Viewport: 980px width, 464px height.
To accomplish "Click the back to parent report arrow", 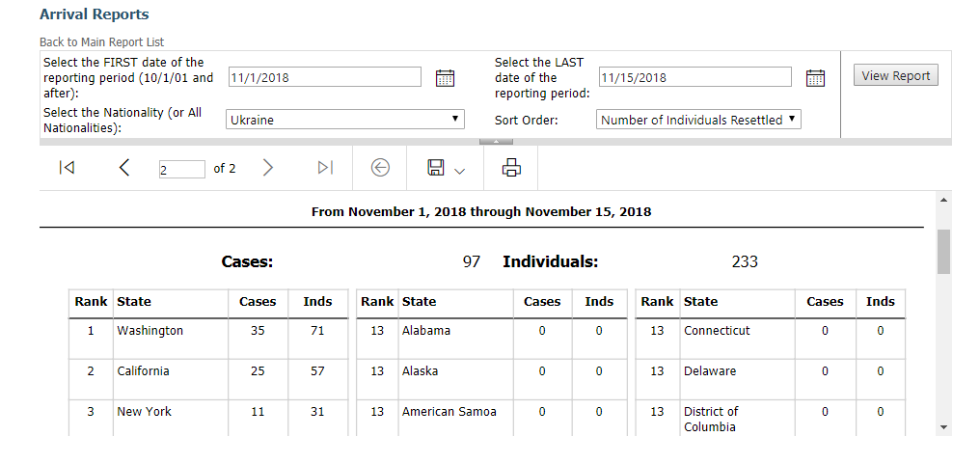I will (380, 168).
